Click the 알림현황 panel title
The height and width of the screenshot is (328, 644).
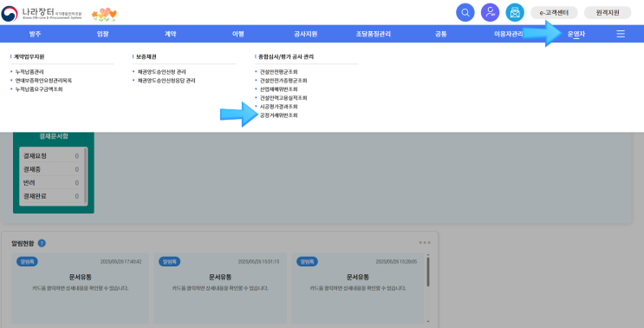[x=23, y=244]
